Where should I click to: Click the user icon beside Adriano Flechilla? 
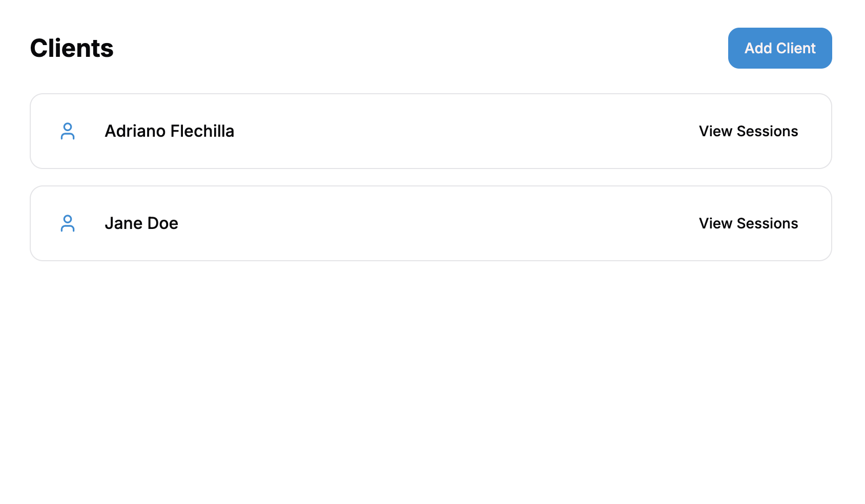(x=68, y=131)
